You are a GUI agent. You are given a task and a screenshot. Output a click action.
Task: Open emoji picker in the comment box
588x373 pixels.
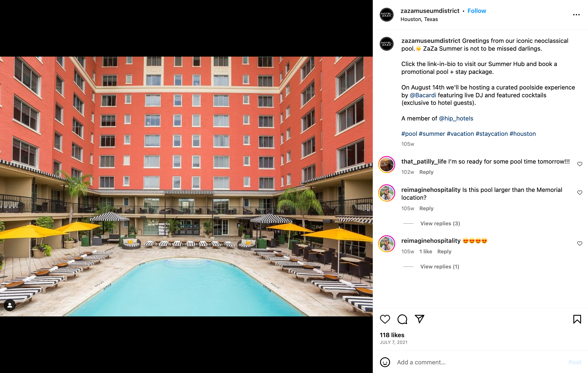385,362
